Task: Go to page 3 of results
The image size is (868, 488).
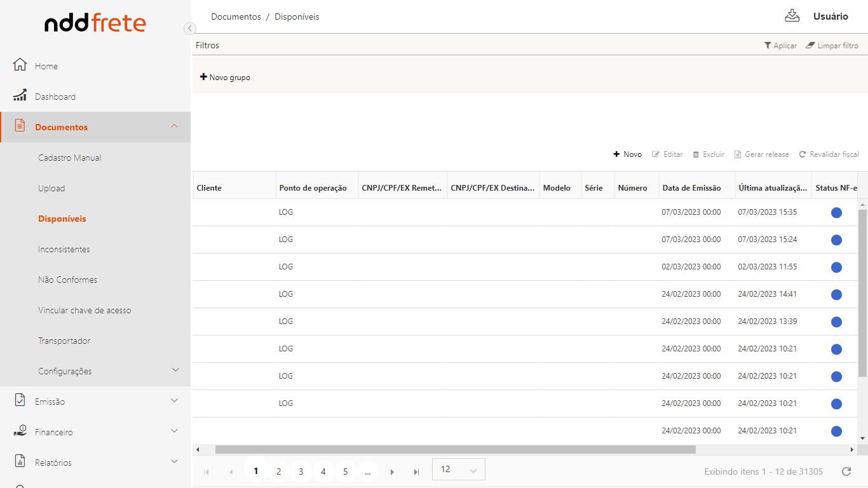Action: click(x=301, y=471)
